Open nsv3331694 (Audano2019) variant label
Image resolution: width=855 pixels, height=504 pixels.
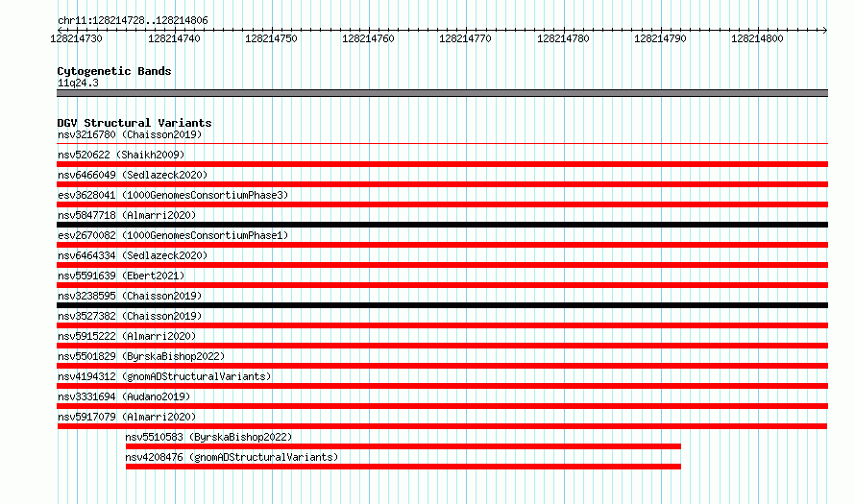pyautogui.click(x=124, y=396)
